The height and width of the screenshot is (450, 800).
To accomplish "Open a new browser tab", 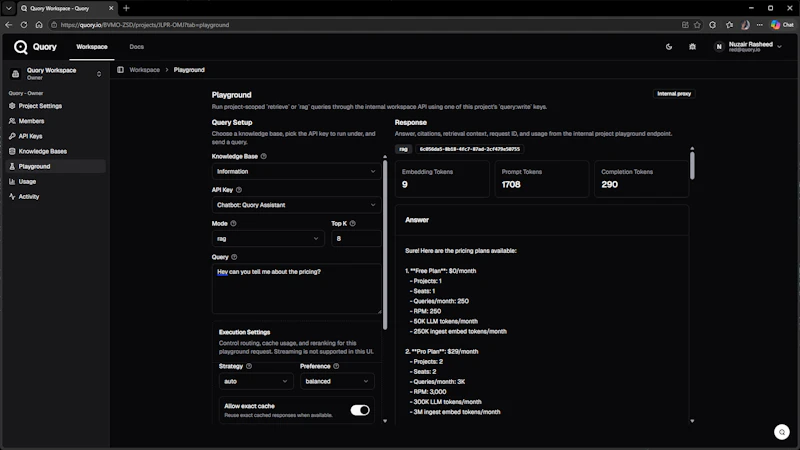I will click(x=127, y=8).
